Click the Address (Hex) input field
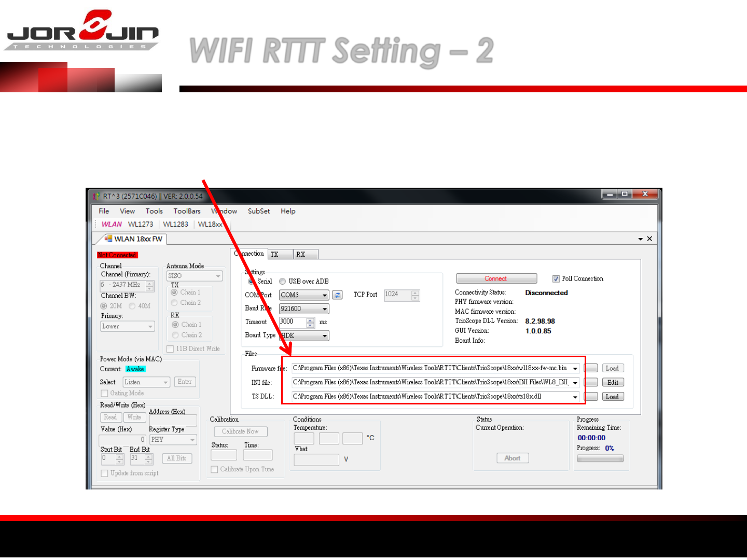The image size is (747, 560). pyautogui.click(x=173, y=420)
